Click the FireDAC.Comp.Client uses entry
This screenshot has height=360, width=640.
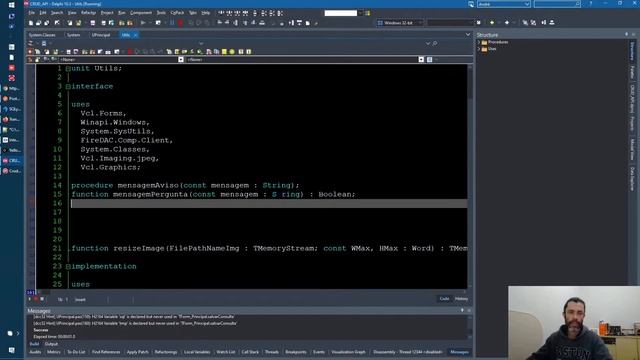pos(127,140)
